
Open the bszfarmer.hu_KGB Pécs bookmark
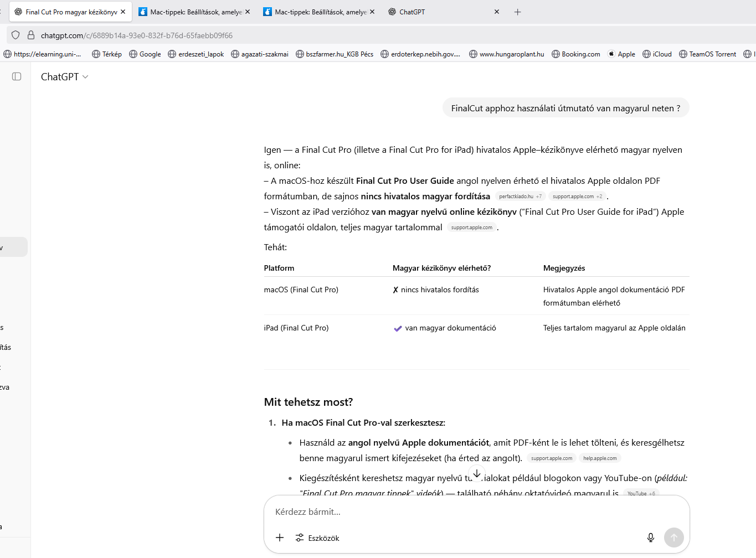335,54
